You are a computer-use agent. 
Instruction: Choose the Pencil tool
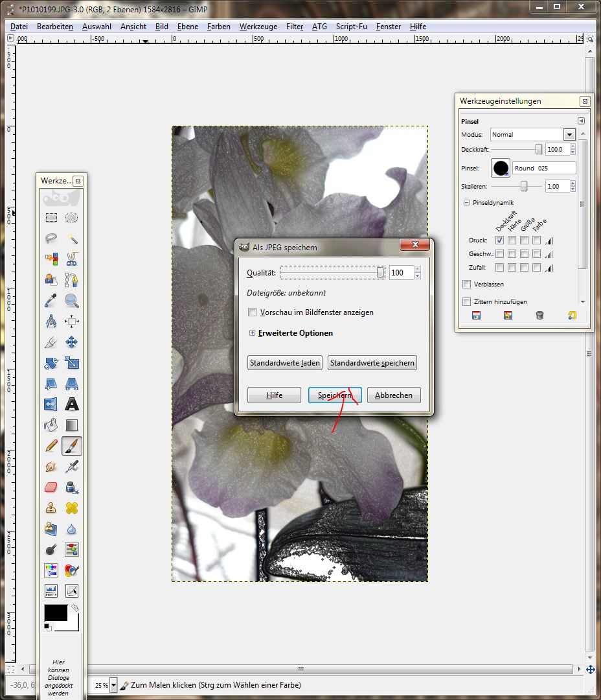[51, 446]
